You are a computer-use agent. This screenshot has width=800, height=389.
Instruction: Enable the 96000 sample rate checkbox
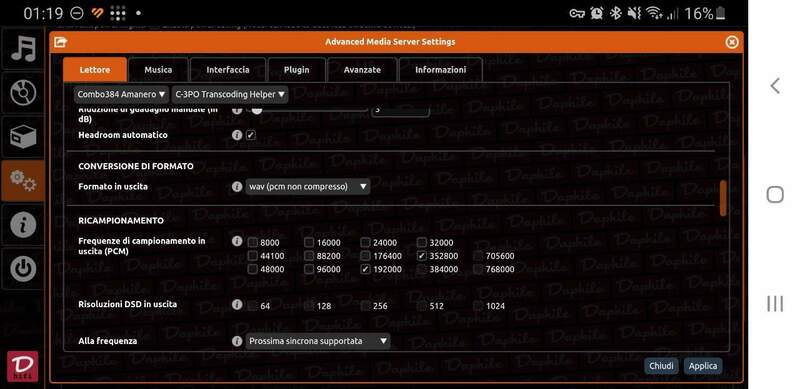coord(309,269)
